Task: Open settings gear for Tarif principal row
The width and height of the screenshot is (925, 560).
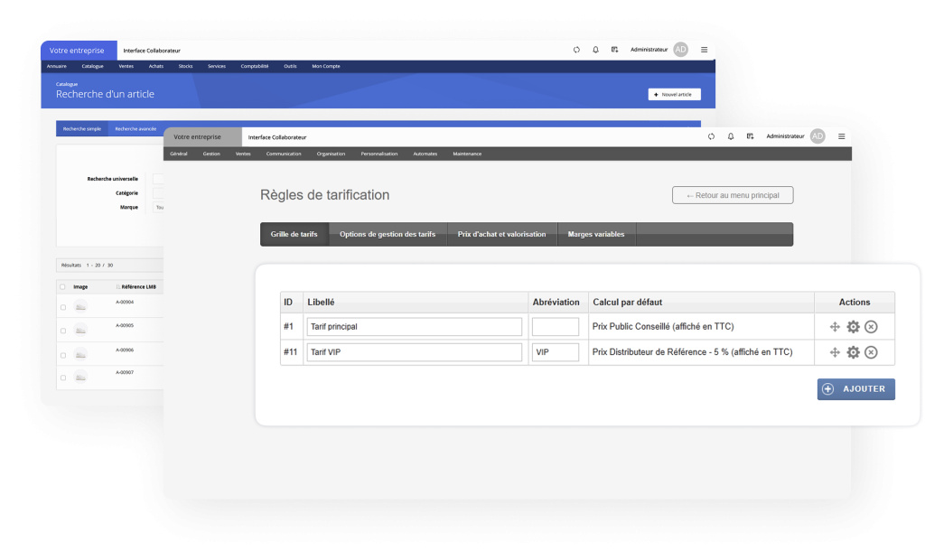Action: tap(853, 327)
